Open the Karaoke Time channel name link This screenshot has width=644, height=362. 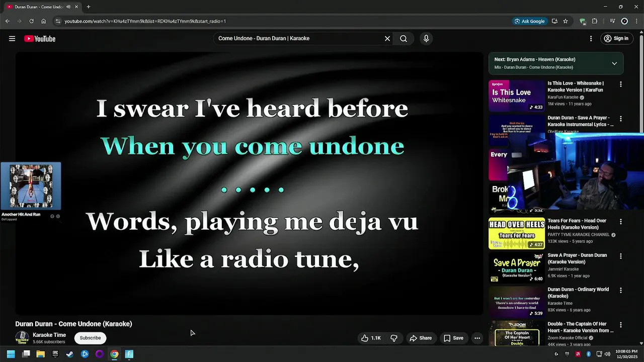tap(49, 335)
